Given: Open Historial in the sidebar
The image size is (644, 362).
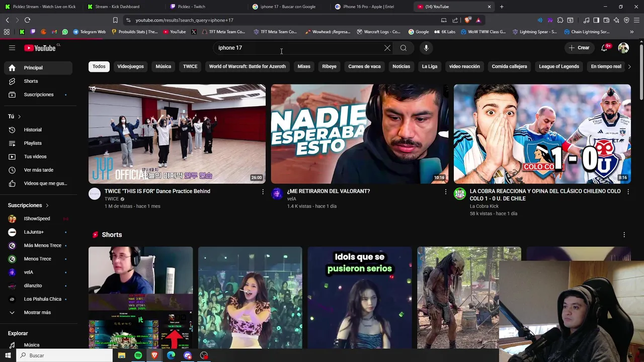Looking at the screenshot, I should tap(37, 130).
